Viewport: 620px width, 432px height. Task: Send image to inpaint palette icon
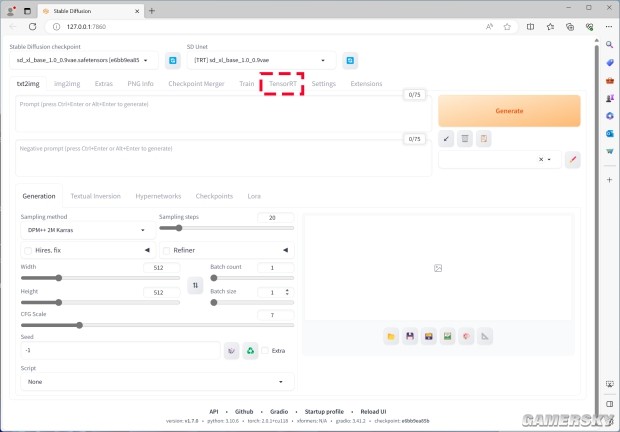click(x=467, y=336)
